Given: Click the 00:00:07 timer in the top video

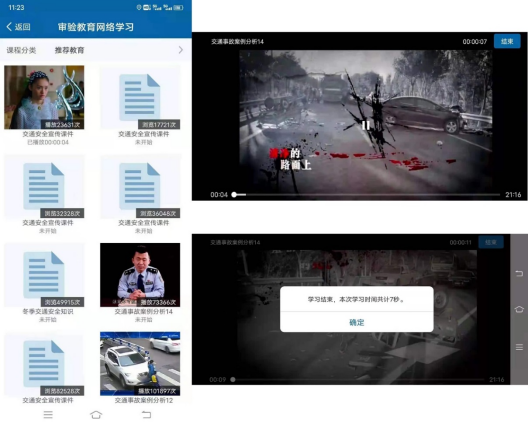Looking at the screenshot, I should 474,42.
